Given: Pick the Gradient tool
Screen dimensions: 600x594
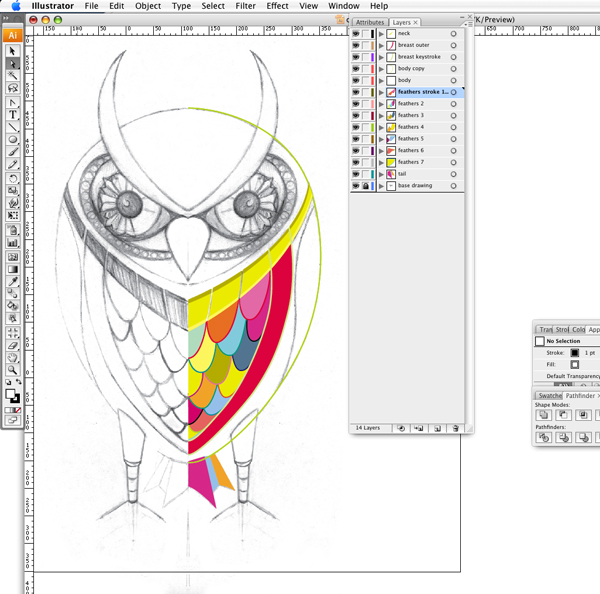Looking at the screenshot, I should 13,269.
